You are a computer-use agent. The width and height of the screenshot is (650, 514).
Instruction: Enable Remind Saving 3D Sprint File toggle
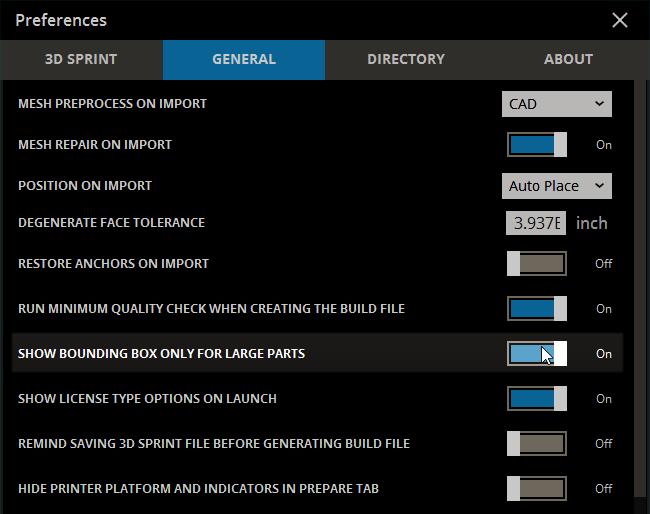(537, 443)
